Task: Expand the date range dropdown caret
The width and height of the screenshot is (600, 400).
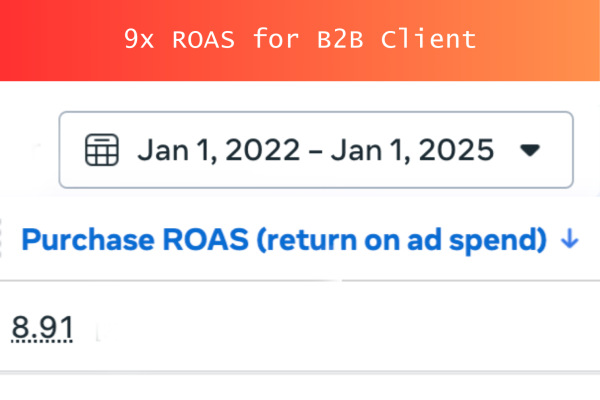Action: click(x=531, y=151)
